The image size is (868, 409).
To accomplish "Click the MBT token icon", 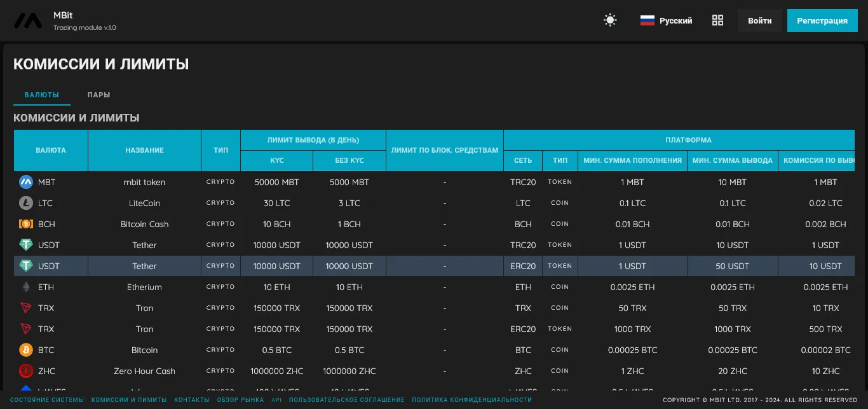I will point(26,182).
